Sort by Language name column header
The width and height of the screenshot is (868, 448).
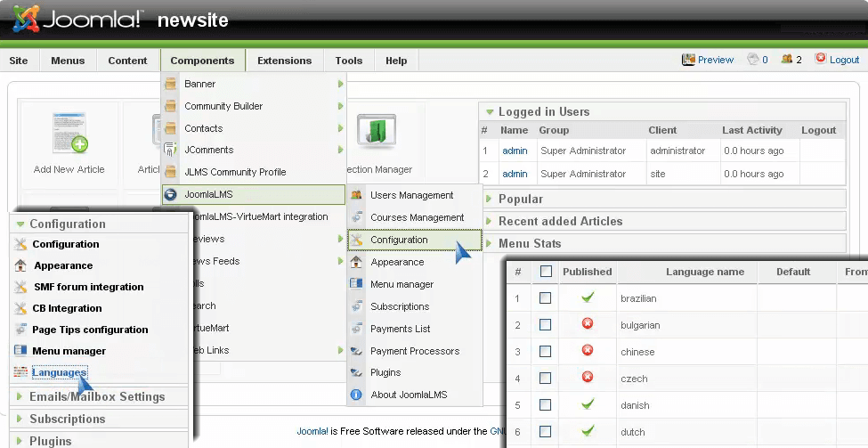click(x=705, y=272)
